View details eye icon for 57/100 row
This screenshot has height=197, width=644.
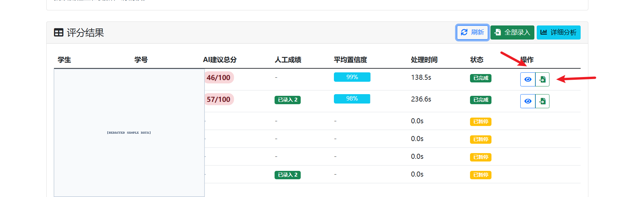point(528,101)
